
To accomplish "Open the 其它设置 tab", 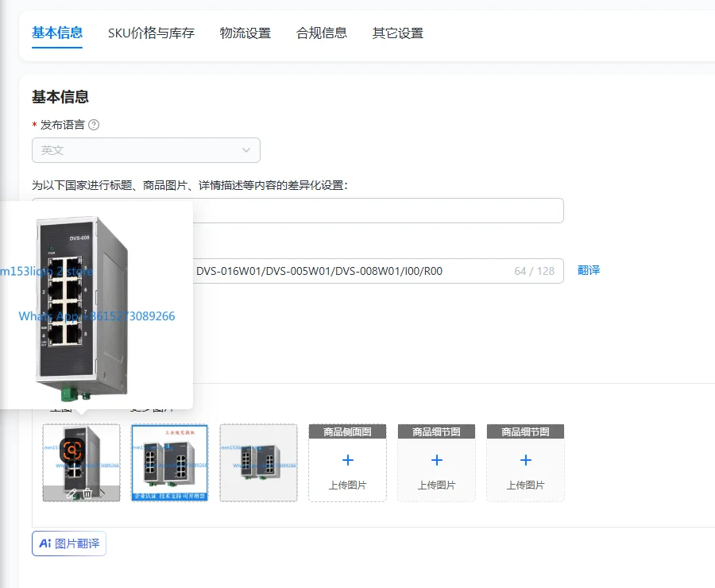I will pos(398,33).
